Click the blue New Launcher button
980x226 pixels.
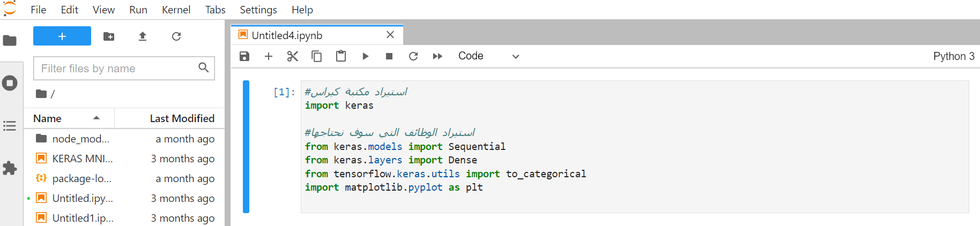[62, 36]
